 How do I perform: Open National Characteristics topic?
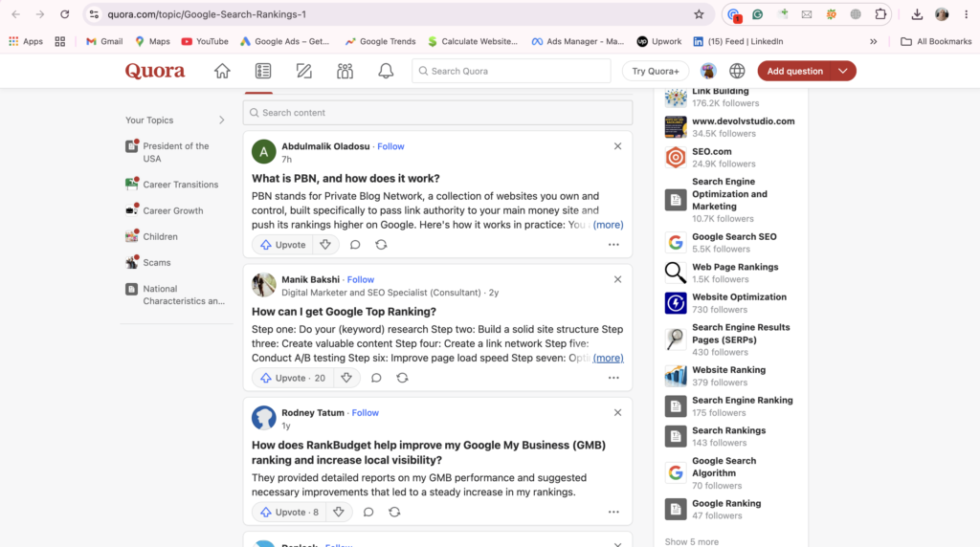pos(176,295)
